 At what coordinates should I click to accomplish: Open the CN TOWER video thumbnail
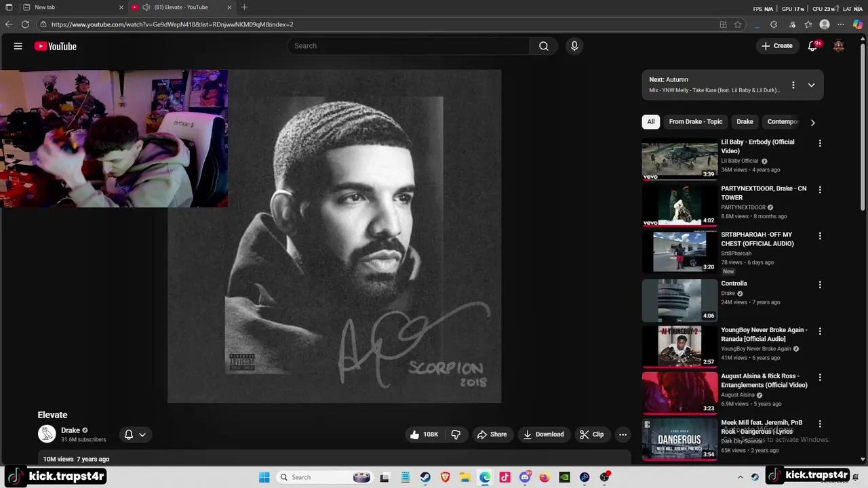click(x=679, y=205)
